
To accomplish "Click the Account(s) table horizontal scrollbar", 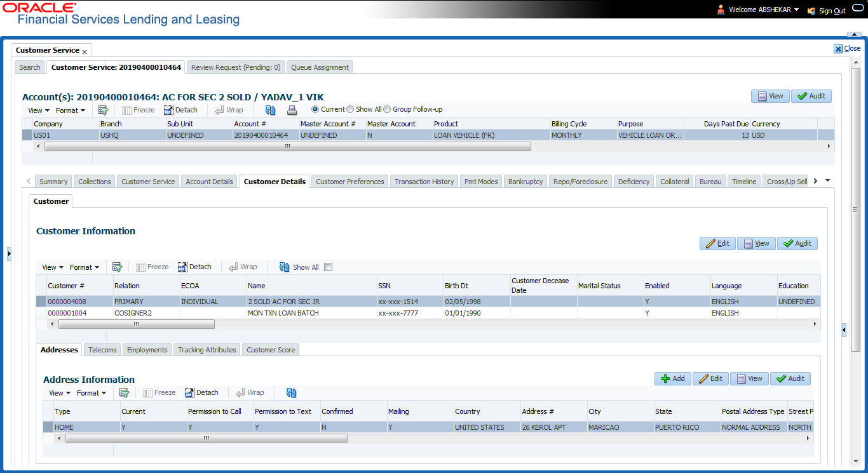I will (287, 146).
